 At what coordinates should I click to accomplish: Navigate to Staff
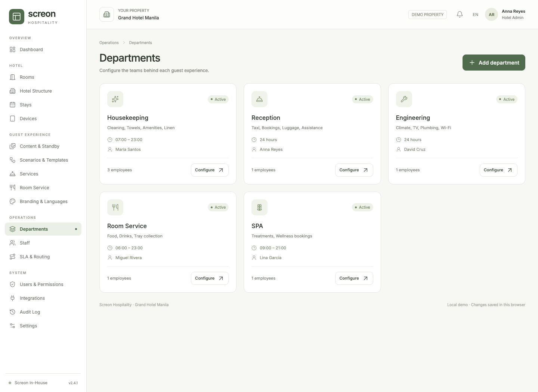[43, 243]
